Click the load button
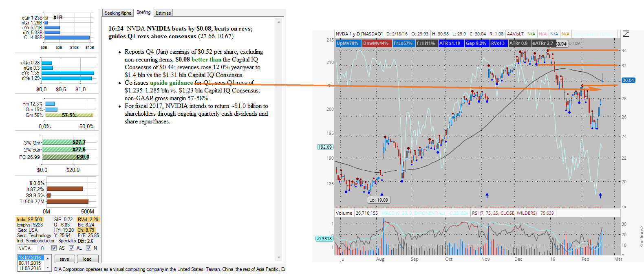 tap(88, 259)
